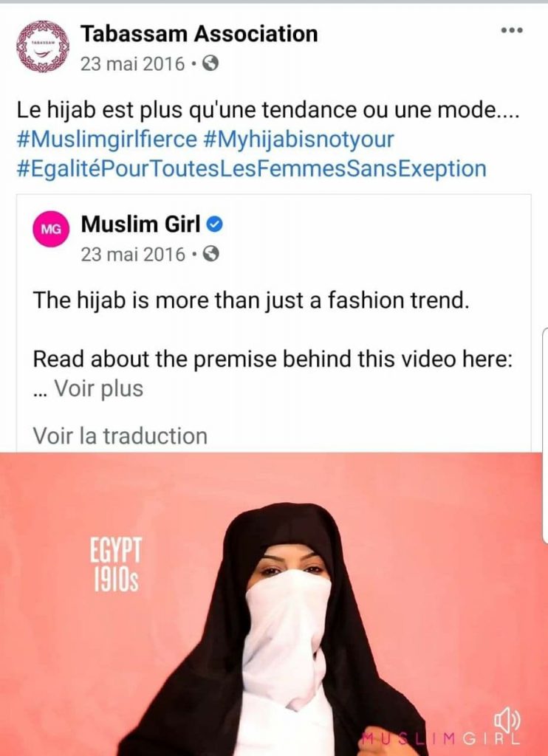Open the three-dot post options menu

click(512, 30)
